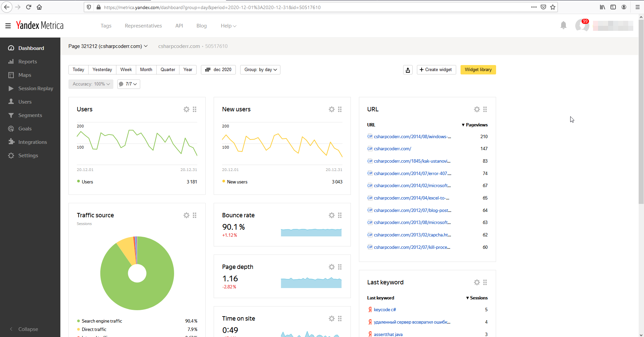
Task: Click the Create widget button
Action: pos(436,70)
